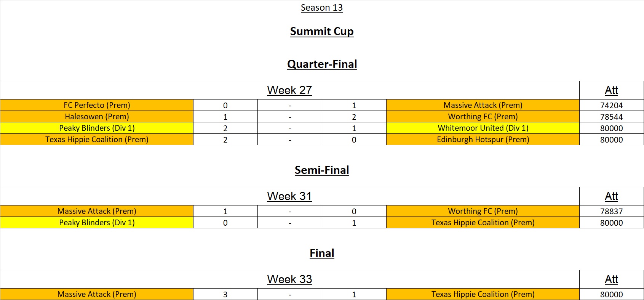The width and height of the screenshot is (644, 300).
Task: Select the Halesowen (Prem) cell
Action: pos(97,117)
